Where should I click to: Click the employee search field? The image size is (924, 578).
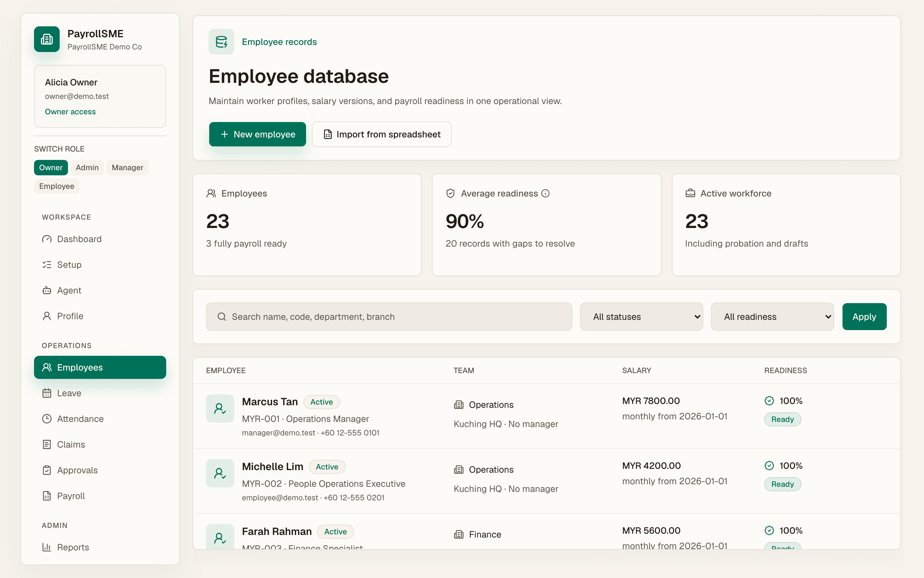click(389, 317)
